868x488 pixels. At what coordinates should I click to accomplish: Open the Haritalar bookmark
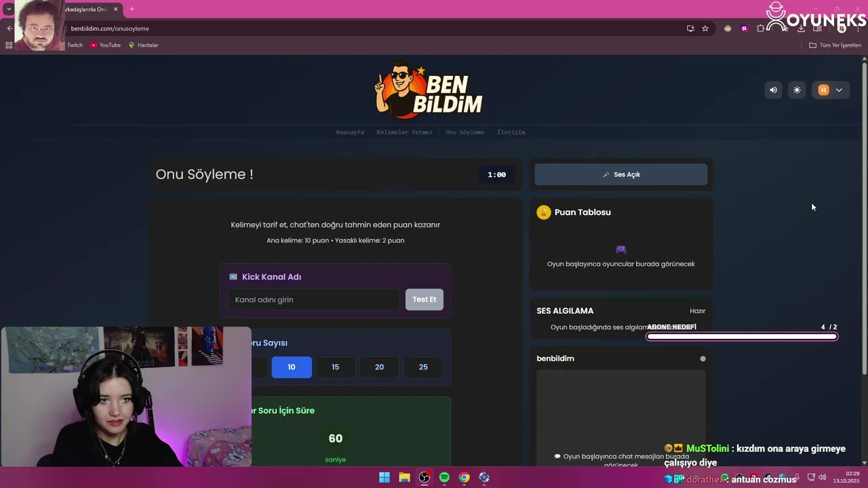pyautogui.click(x=143, y=45)
